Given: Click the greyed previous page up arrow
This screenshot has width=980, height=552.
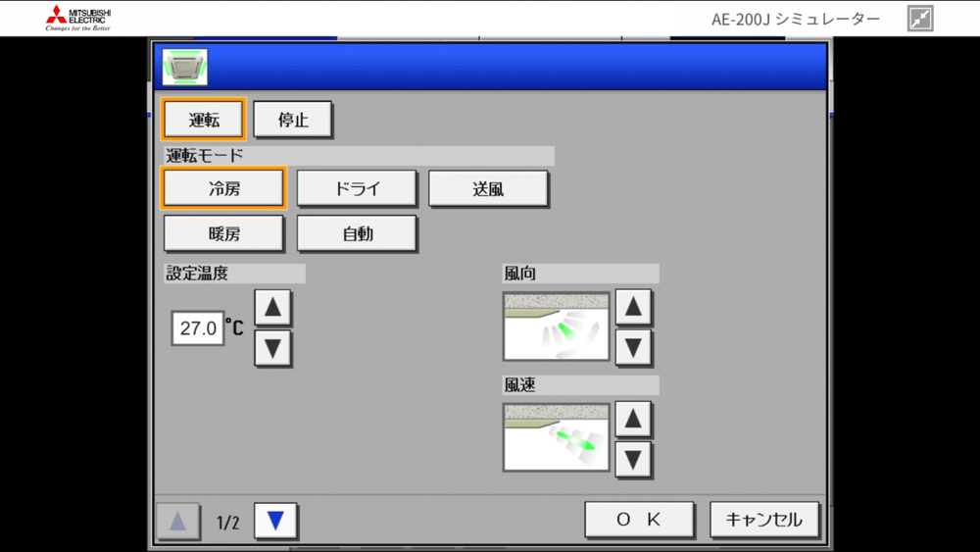Looking at the screenshot, I should pyautogui.click(x=178, y=521).
